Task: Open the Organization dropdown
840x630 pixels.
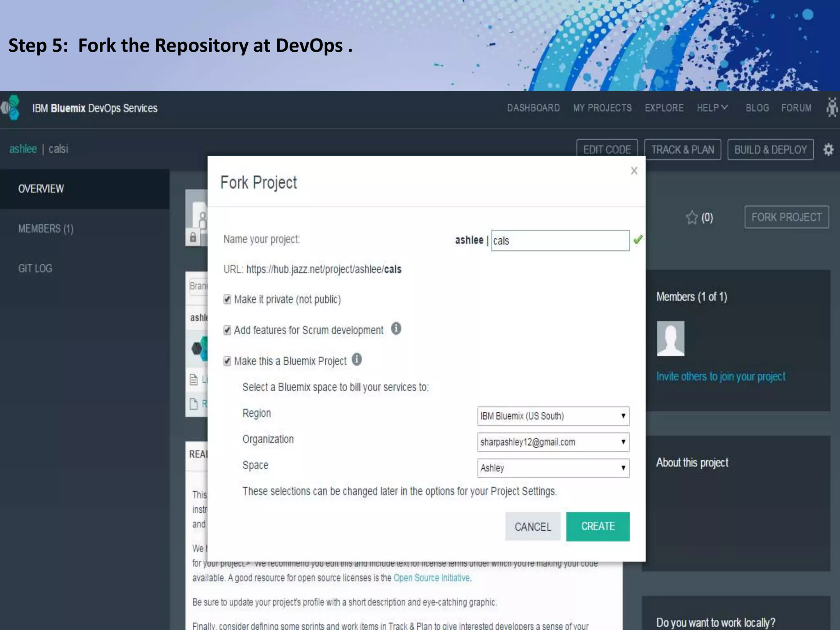Action: pyautogui.click(x=553, y=442)
